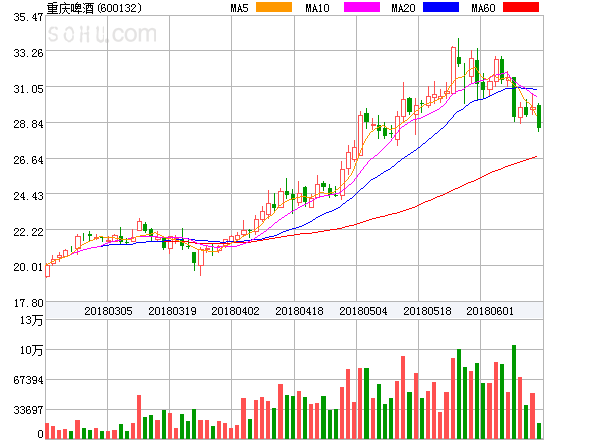Click the first red candlestick at chart start
600x440 pixels.
pyautogui.click(x=47, y=271)
